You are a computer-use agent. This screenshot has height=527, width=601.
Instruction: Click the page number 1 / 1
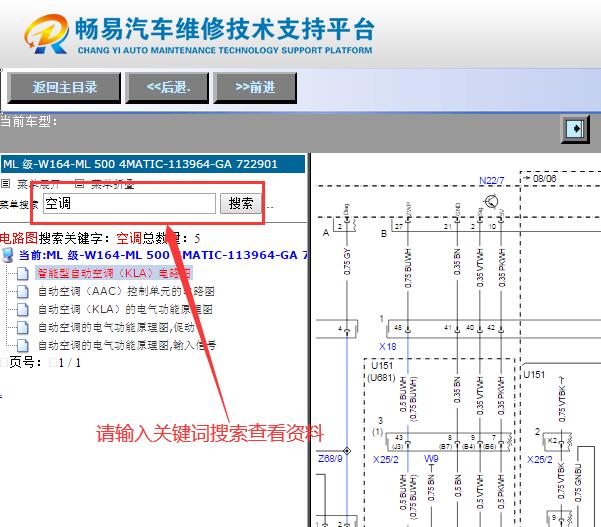coord(70,363)
